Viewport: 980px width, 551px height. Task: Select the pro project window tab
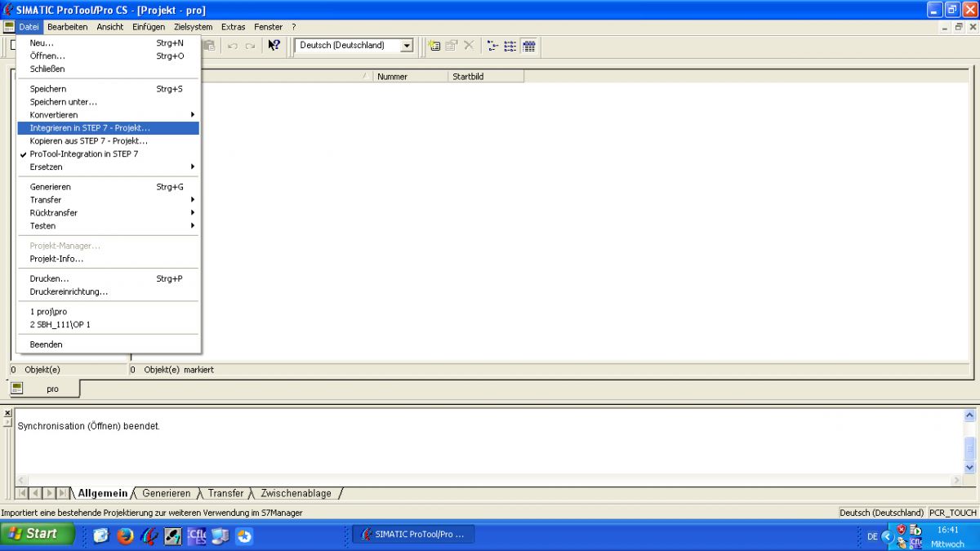pyautogui.click(x=45, y=389)
